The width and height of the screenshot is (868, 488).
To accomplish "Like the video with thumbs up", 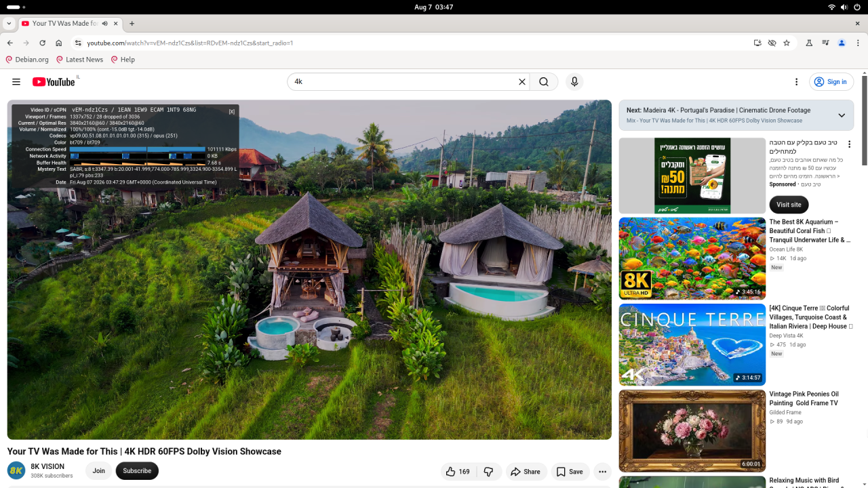I will point(458,472).
